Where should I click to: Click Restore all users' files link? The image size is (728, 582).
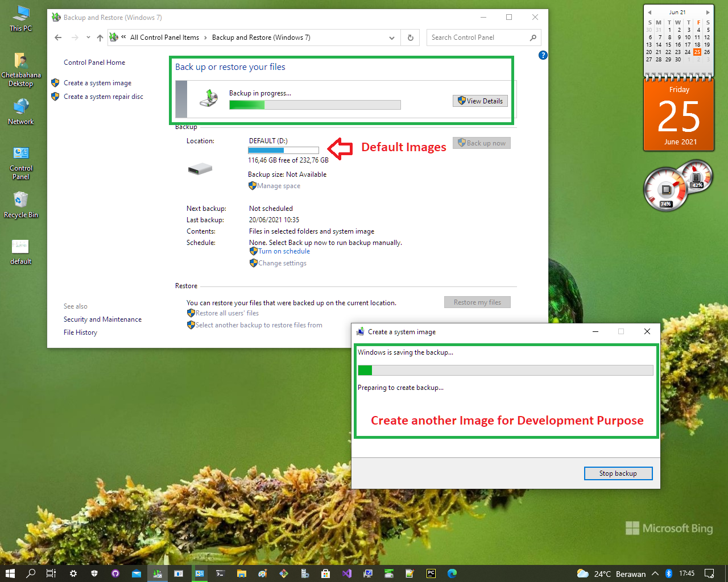click(x=227, y=313)
